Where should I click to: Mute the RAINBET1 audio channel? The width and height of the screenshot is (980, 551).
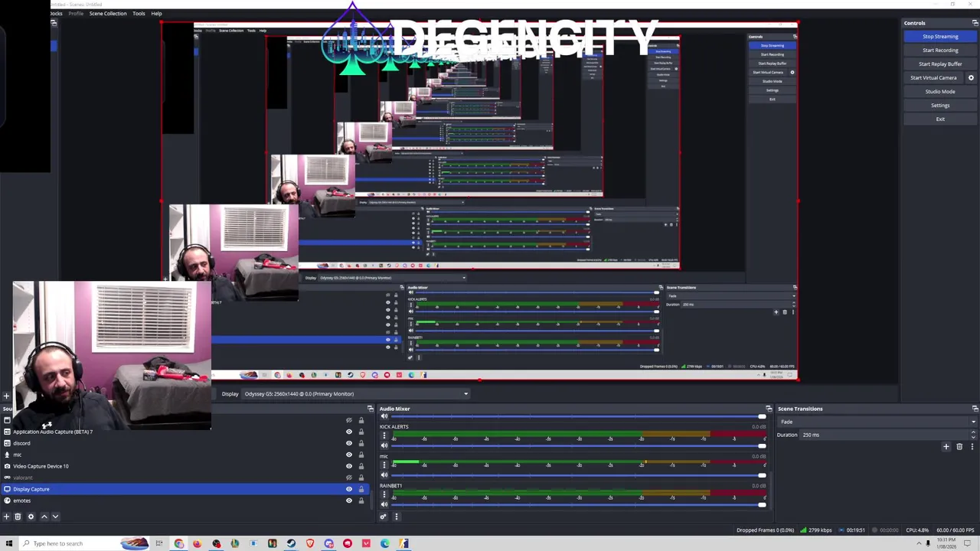pyautogui.click(x=384, y=504)
